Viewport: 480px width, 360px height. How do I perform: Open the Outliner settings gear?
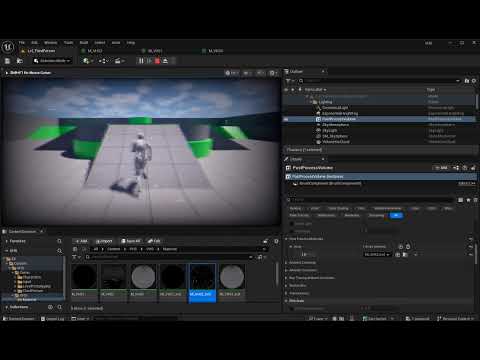tap(474, 81)
